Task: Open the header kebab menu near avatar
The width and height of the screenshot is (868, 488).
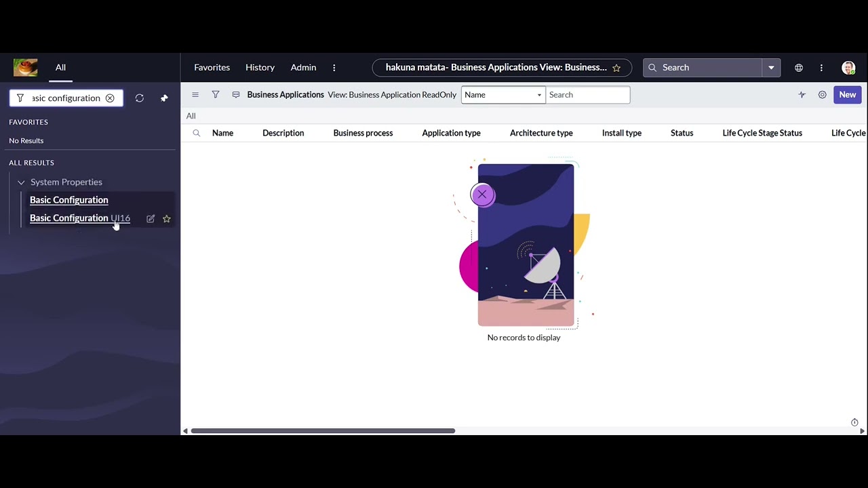Action: (821, 68)
